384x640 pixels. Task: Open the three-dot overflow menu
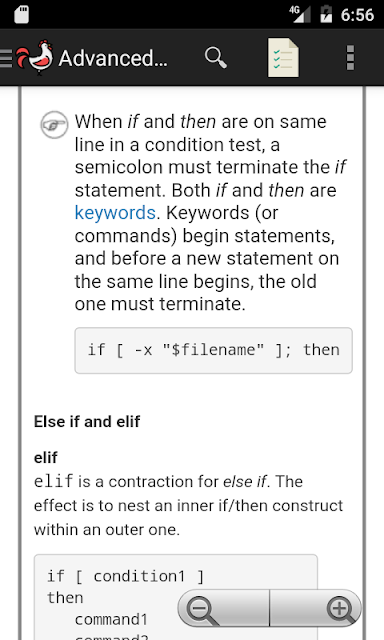click(350, 58)
